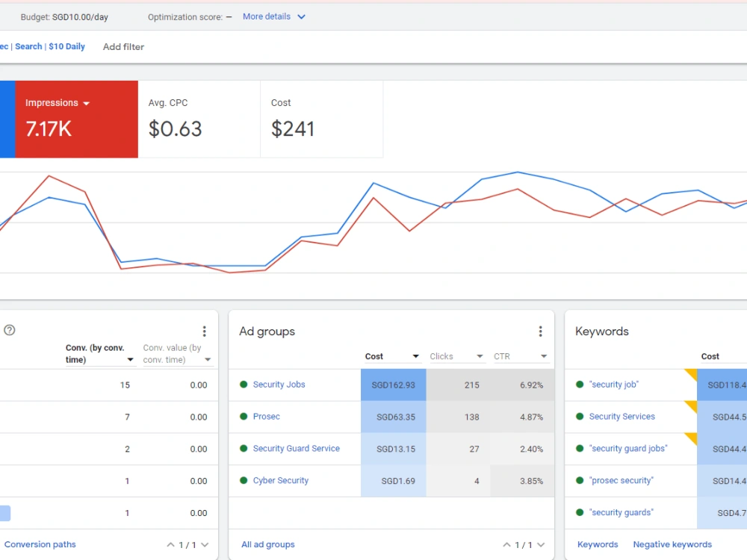Image resolution: width=747 pixels, height=560 pixels.
Task: Open the conversions card help icon
Action: point(10,330)
